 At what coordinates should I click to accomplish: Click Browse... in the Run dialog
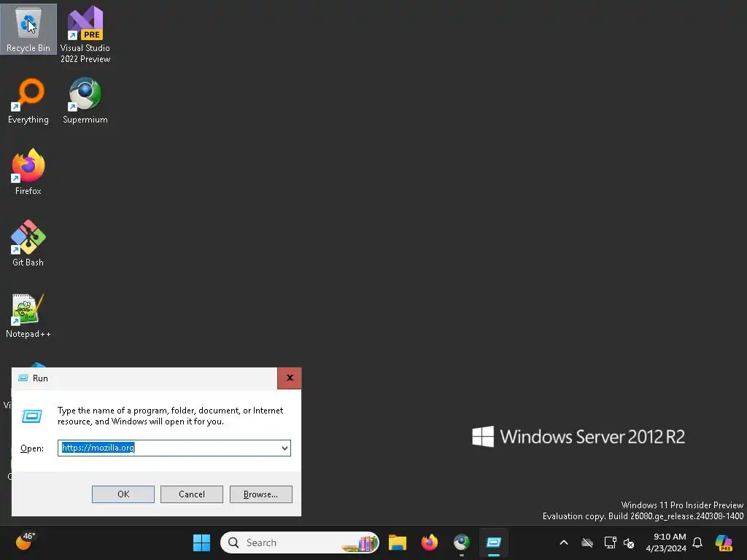click(260, 494)
